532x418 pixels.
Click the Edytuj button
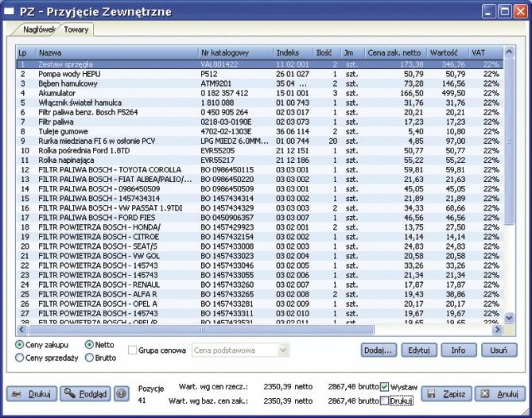[x=419, y=350]
